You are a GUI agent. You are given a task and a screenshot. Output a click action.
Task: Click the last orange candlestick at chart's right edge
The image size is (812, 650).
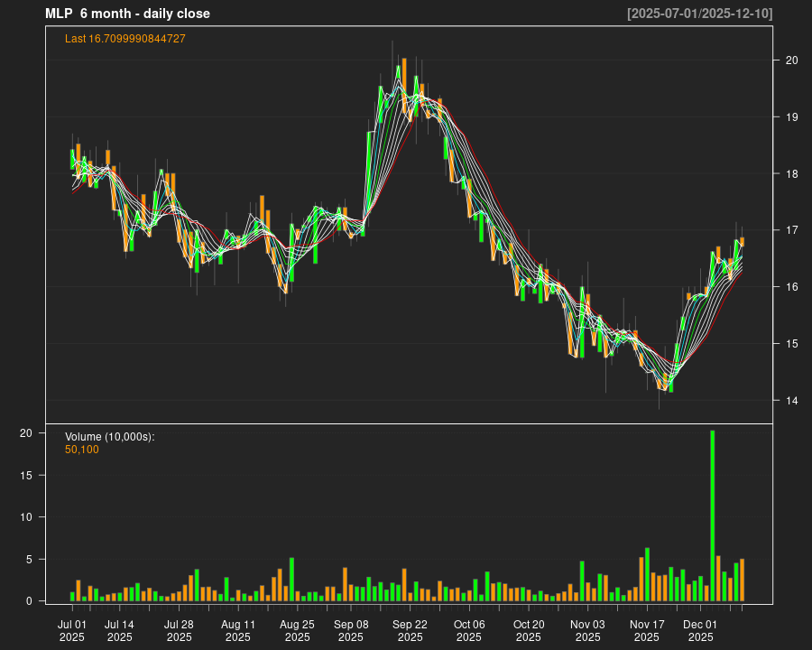tap(743, 241)
